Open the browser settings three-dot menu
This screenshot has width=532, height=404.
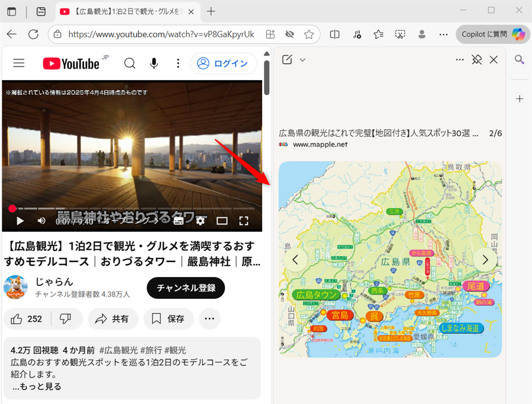pos(444,34)
